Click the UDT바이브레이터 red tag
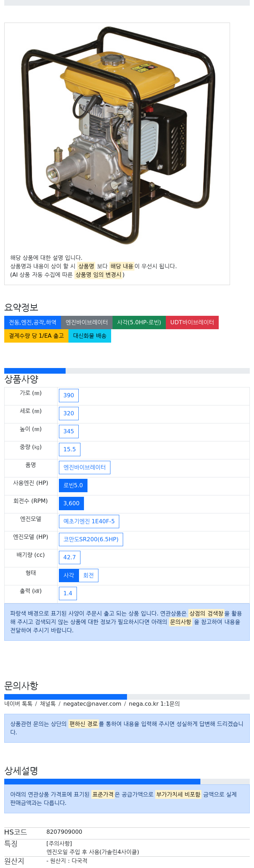Viewport: 254px width, 868px height. [x=192, y=323]
